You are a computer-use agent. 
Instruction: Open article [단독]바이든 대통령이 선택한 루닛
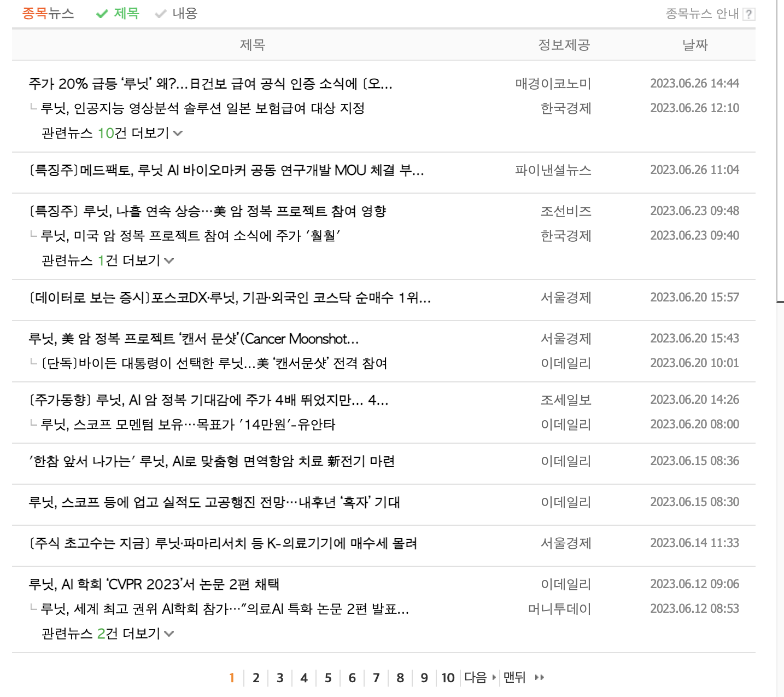pyautogui.click(x=214, y=363)
